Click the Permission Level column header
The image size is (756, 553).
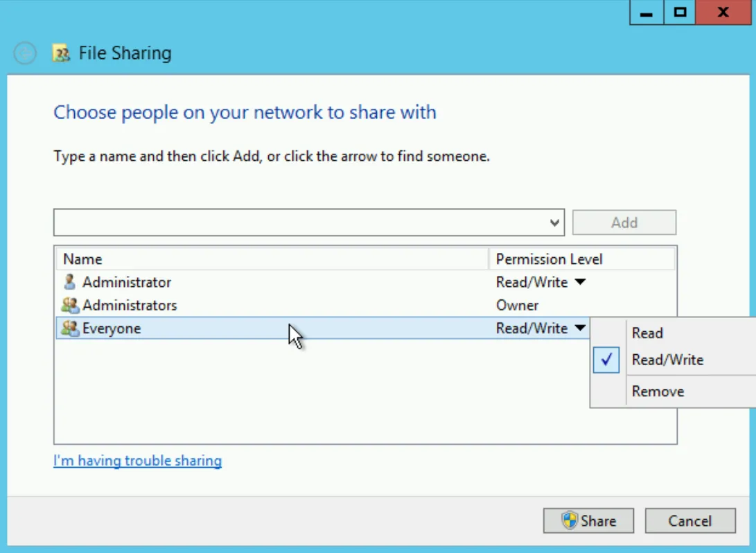pyautogui.click(x=581, y=259)
